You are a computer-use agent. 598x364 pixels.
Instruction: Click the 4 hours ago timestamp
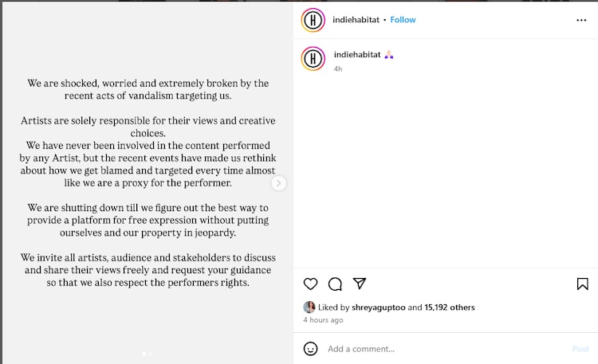(x=323, y=319)
